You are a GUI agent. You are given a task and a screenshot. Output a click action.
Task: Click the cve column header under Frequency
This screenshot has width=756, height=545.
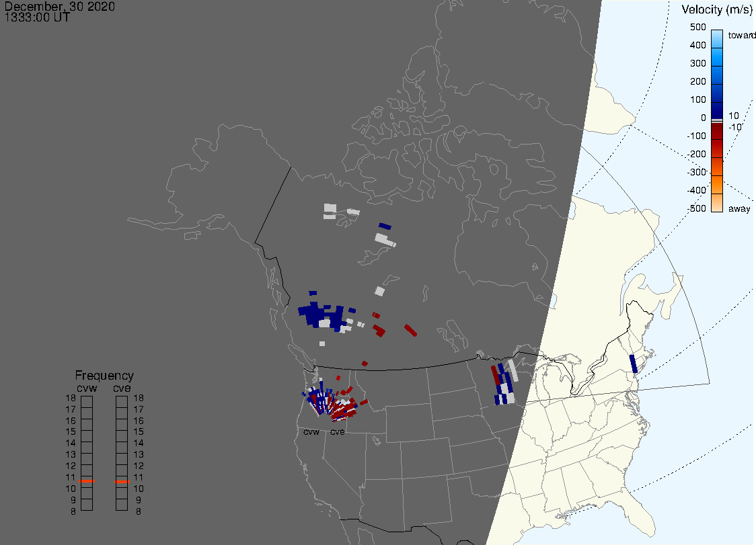click(x=122, y=388)
